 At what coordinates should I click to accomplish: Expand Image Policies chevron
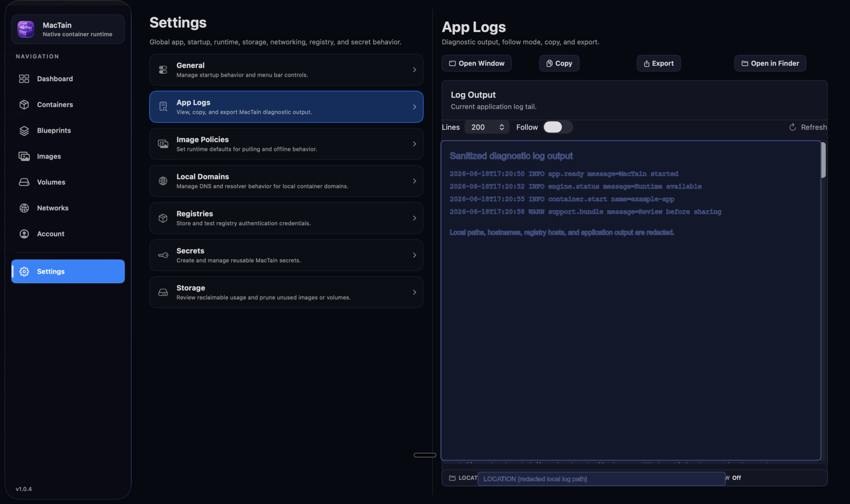pos(414,144)
